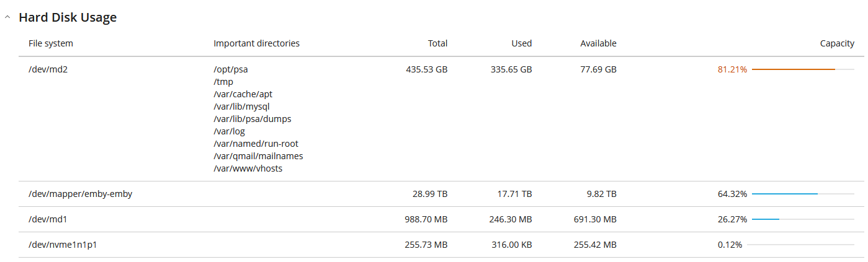Select the /dev/md2 file system entry
Viewport: 868px width, 262px height.
[48, 69]
